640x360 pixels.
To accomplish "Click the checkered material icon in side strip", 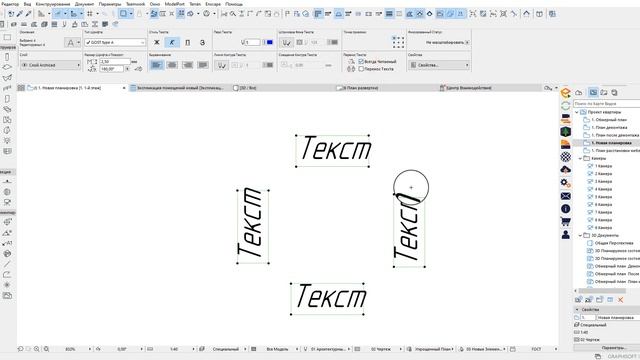I will tap(565, 156).
